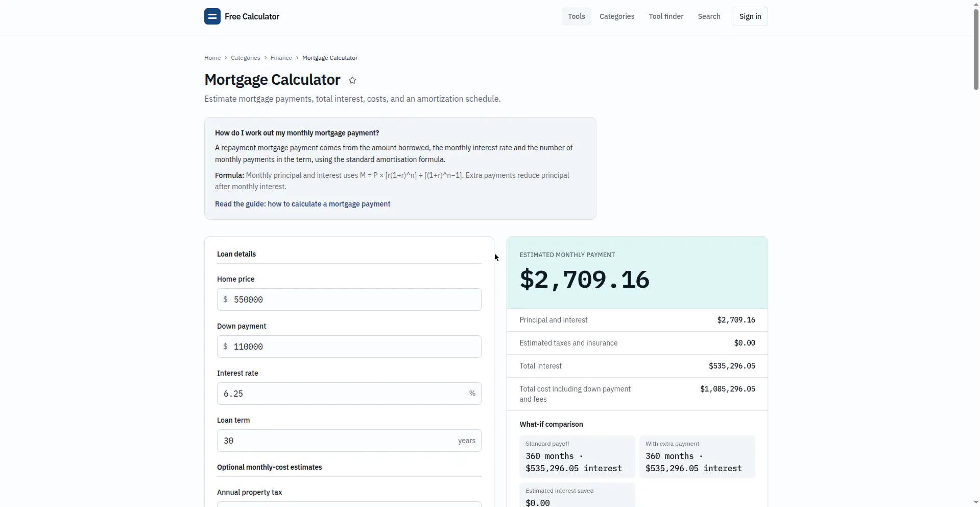Click the With extra payment comparison card
980x507 pixels.
[697, 457]
